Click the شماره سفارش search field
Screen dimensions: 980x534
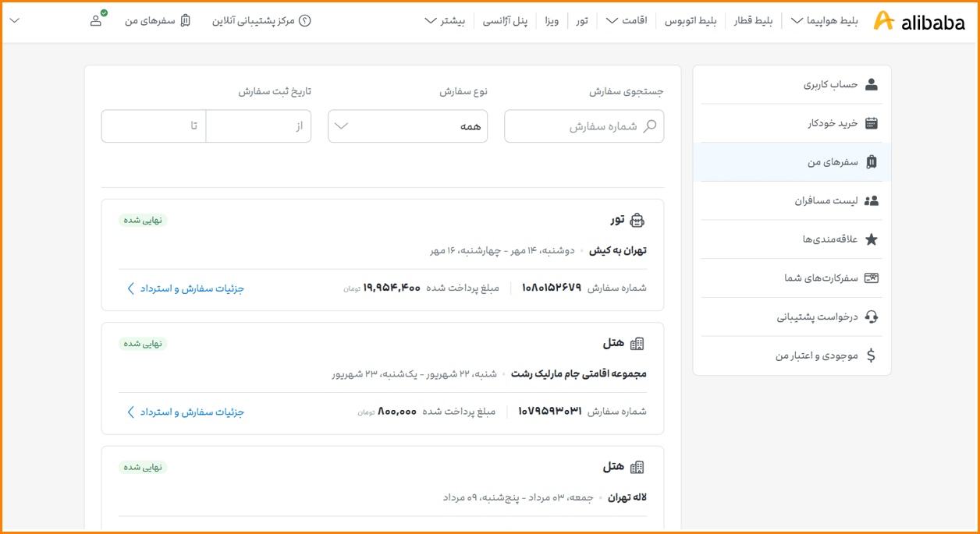(577, 126)
